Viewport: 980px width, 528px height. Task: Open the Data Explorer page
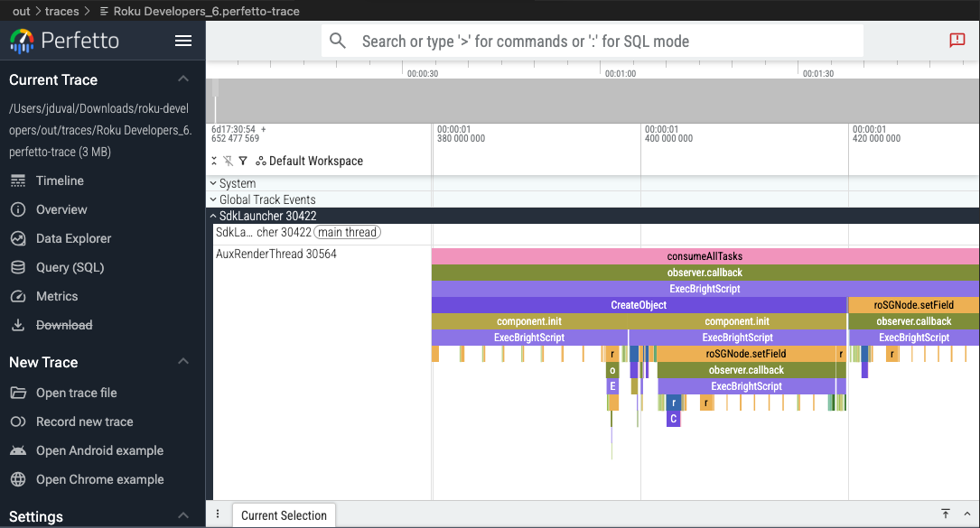(73, 238)
